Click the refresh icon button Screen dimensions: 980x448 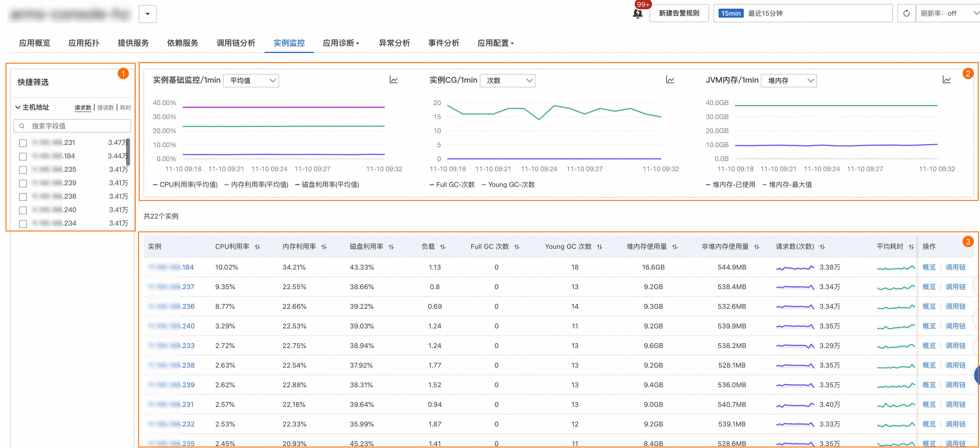point(906,13)
